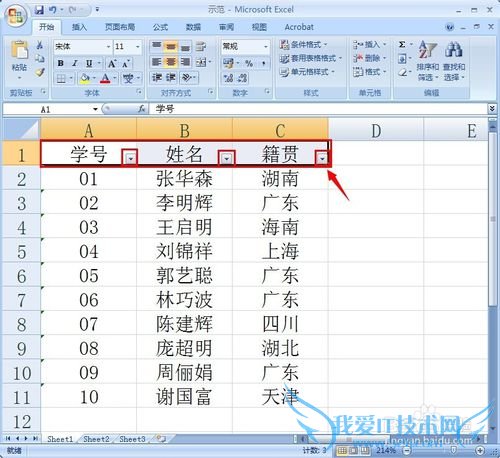Click the Increase Decimal icon
Image resolution: width=500 pixels, height=458 pixels.
(228, 78)
